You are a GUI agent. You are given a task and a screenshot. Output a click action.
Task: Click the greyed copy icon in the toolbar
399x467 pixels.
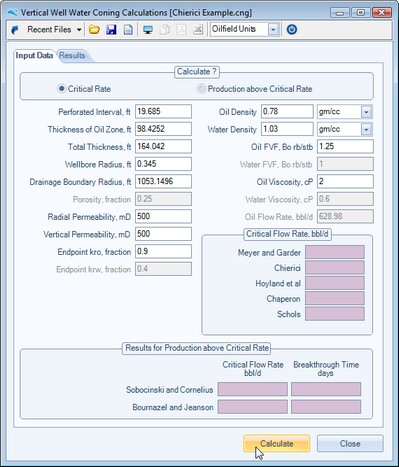coord(164,30)
